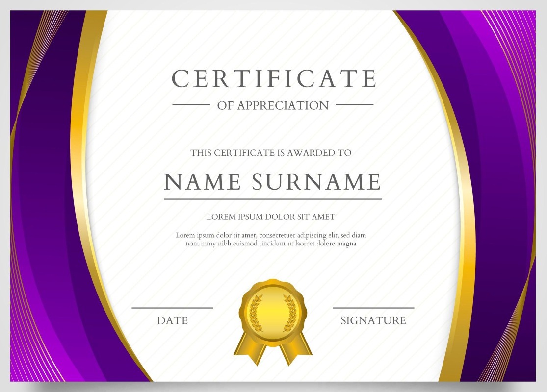Click the right gold ribbon tail
This screenshot has width=547, height=392.
point(296,351)
